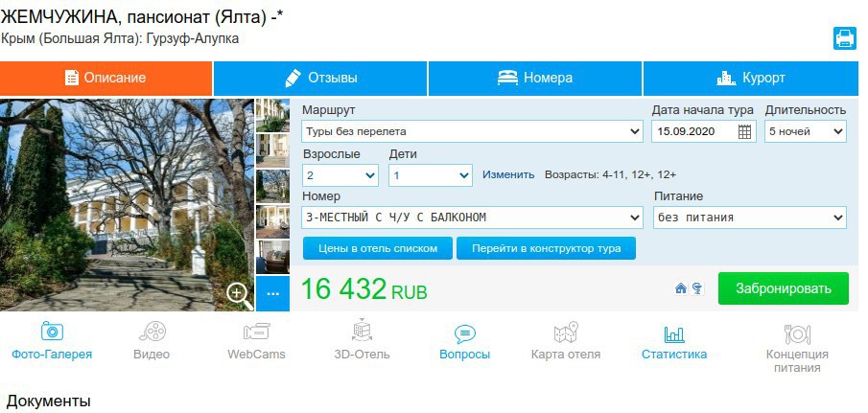Image resolution: width=868 pixels, height=413 pixels.
Task: Click the 3D-Отель building icon
Action: [362, 330]
